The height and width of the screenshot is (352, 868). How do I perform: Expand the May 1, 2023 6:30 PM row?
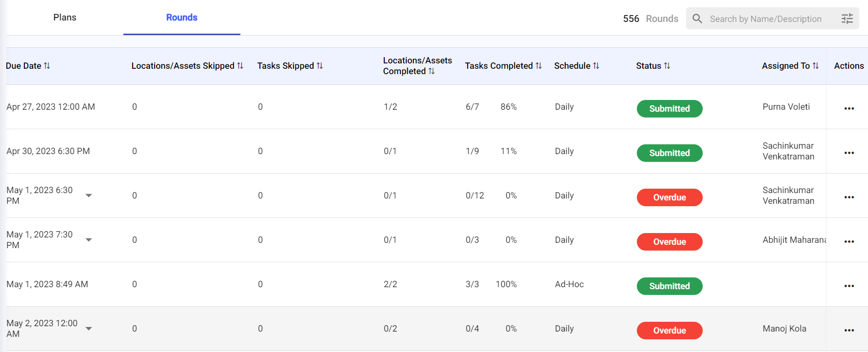pos(89,196)
